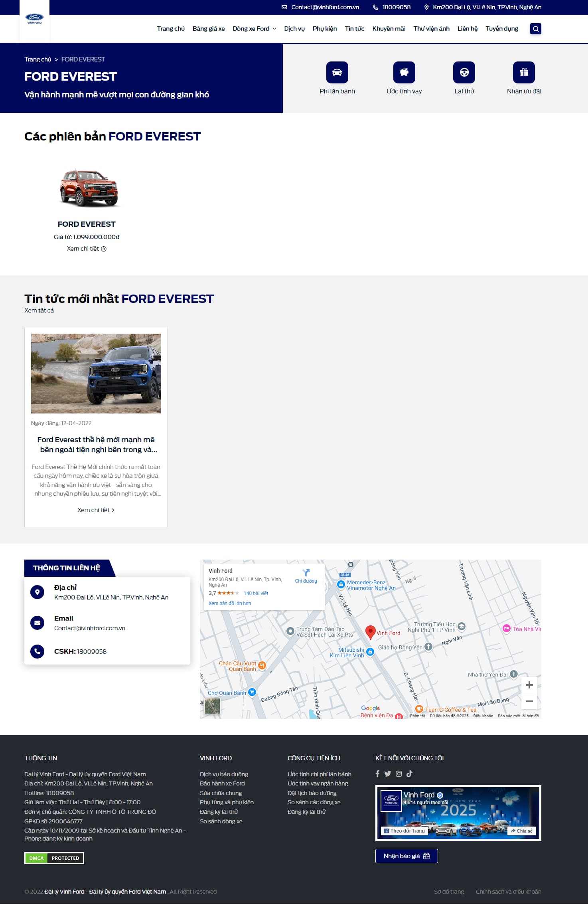The width and height of the screenshot is (588, 904).
Task: Click Xem tất cả news link
Action: tap(39, 311)
